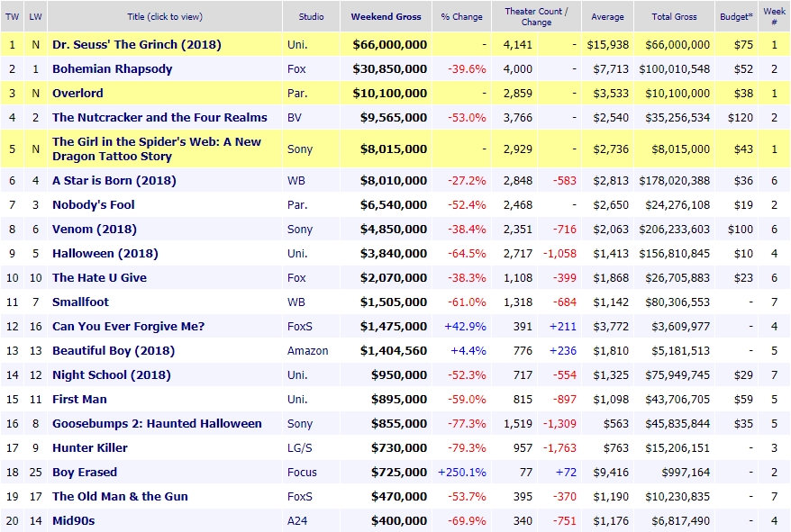This screenshot has height=532, width=791.
Task: Click the $1,404,560 weekend gross cell
Action: [x=394, y=350]
